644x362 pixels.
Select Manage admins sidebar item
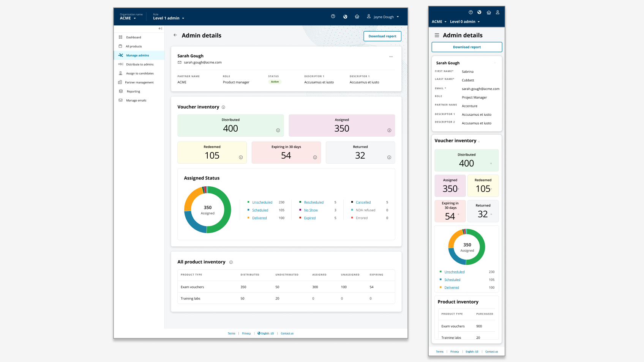(139, 55)
